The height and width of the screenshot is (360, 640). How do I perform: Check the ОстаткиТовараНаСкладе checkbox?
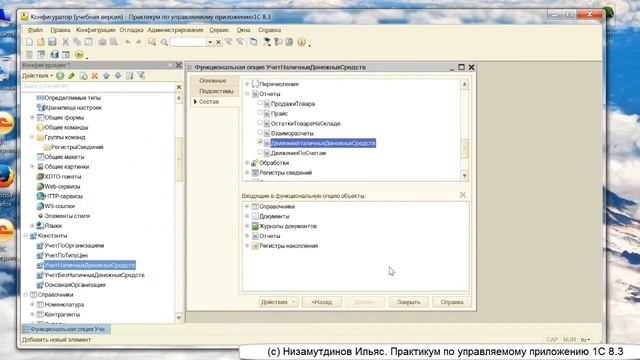pos(260,122)
